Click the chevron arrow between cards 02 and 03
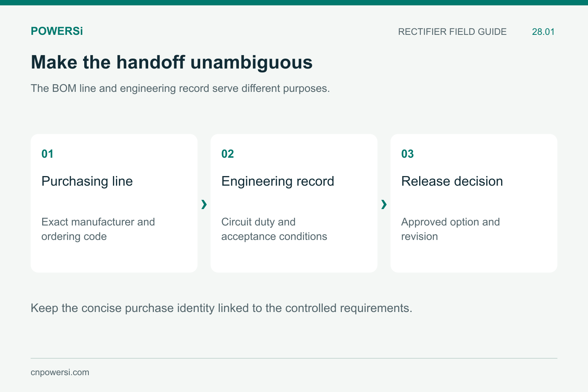 click(384, 204)
